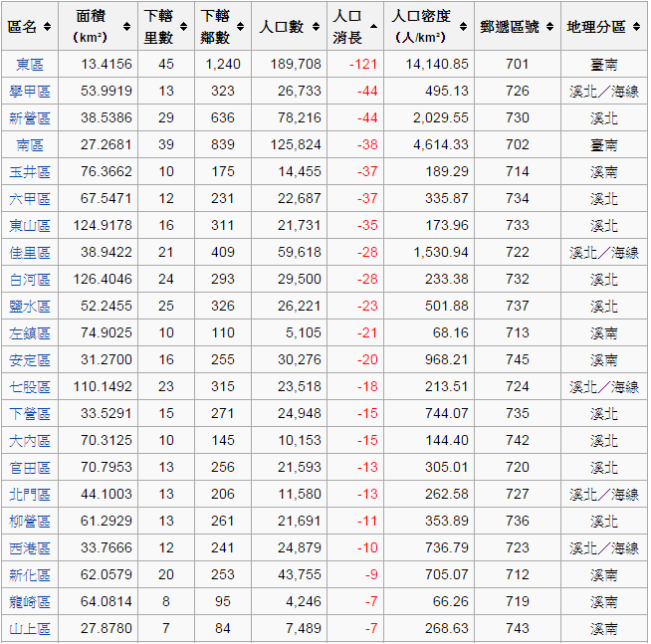Toggle 人口消長 ascending sort arrow
The height and width of the screenshot is (644, 651).
(x=373, y=27)
